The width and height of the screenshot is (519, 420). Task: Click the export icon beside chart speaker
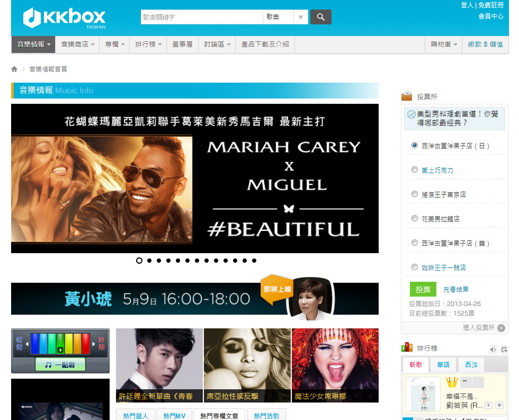504,349
